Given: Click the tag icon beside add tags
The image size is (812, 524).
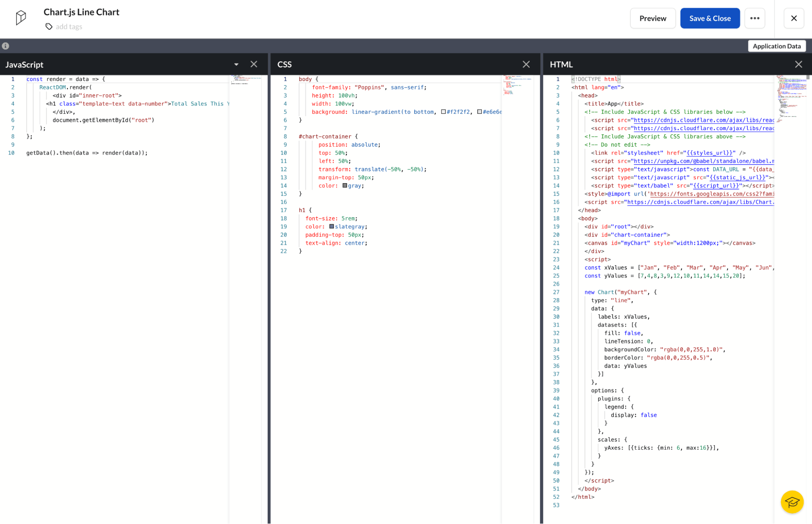Looking at the screenshot, I should 49,26.
